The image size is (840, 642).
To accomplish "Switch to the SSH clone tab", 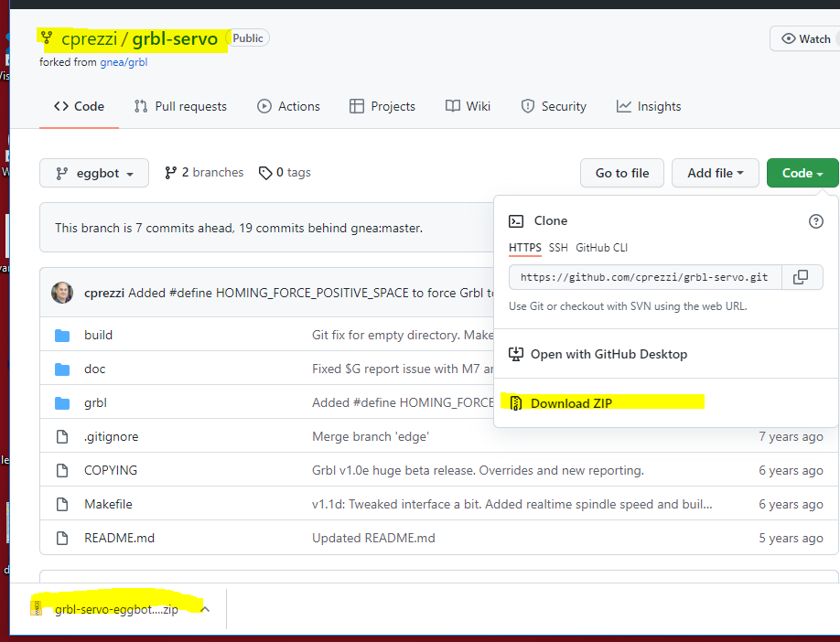I will click(556, 247).
